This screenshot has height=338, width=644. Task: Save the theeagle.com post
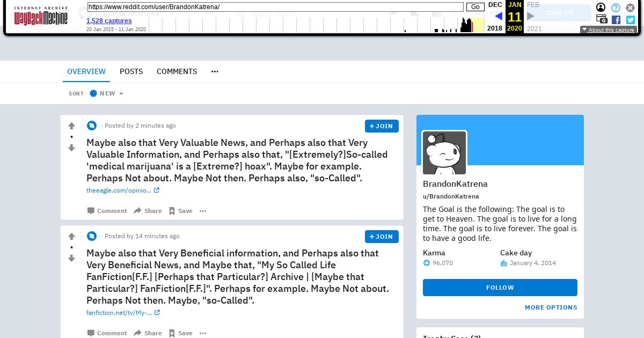(180, 211)
